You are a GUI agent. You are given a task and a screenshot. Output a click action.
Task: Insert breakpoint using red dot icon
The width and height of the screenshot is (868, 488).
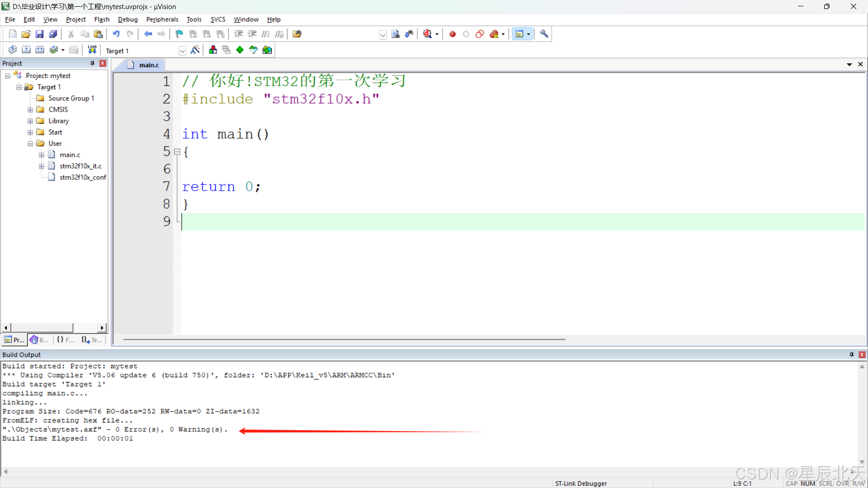[x=452, y=34]
